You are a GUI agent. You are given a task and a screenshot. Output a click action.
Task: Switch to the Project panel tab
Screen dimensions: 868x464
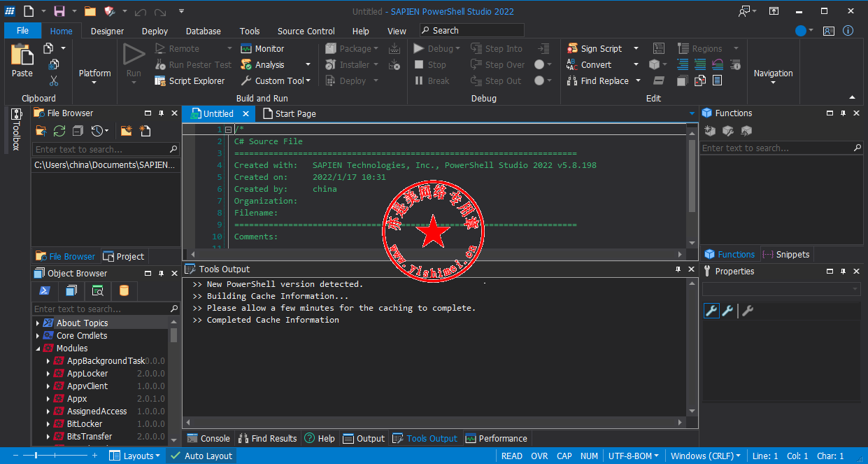click(x=123, y=257)
